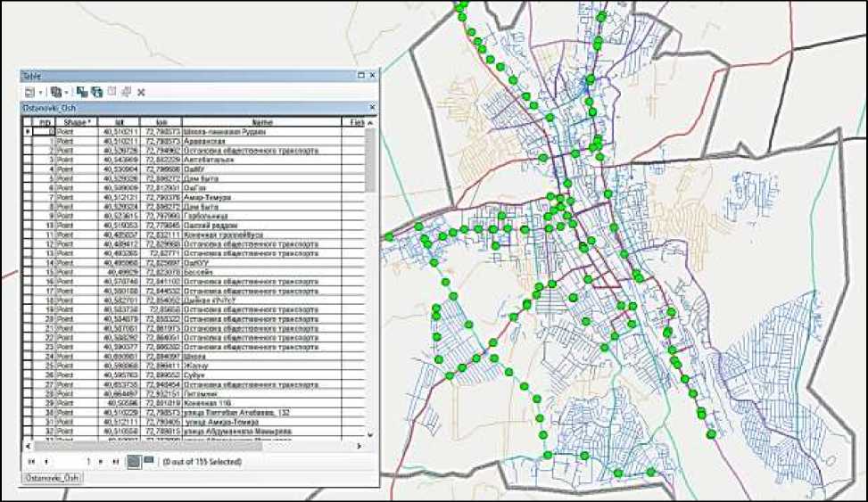Screen dimensions: 868x502
Task: Go to the last record
Action: tap(116, 462)
